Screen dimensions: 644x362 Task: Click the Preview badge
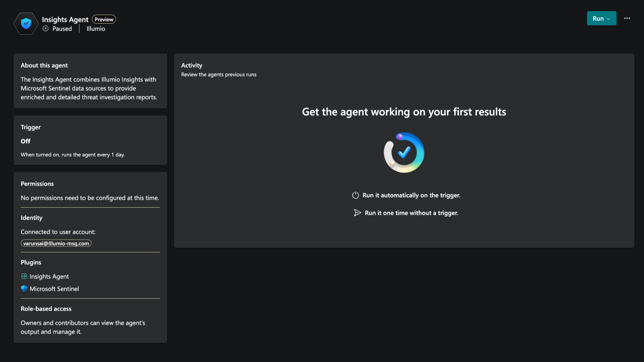coord(104,19)
